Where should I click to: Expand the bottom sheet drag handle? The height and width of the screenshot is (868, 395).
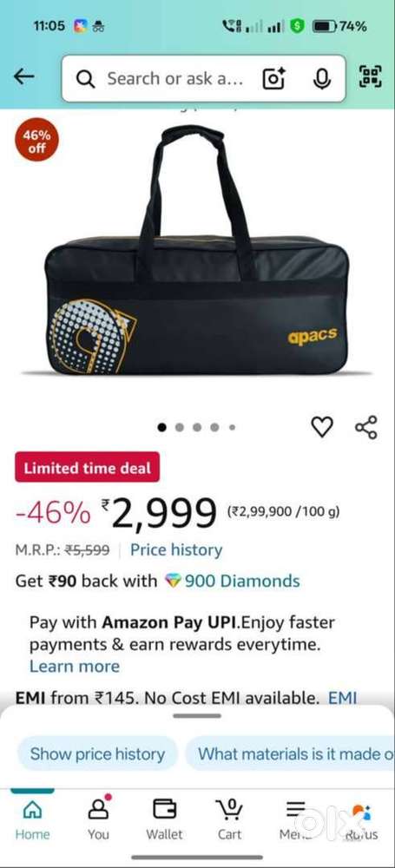pyautogui.click(x=197, y=716)
